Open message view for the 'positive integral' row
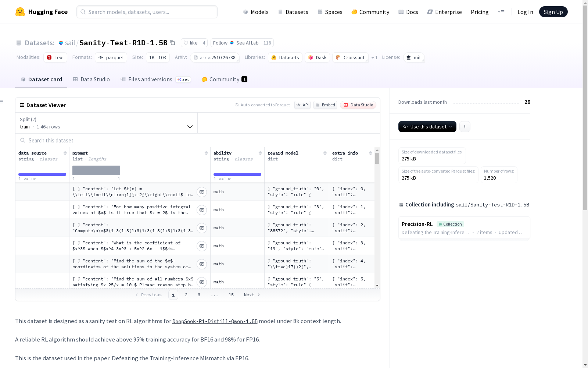This screenshot has width=588, height=368. pos(202,210)
